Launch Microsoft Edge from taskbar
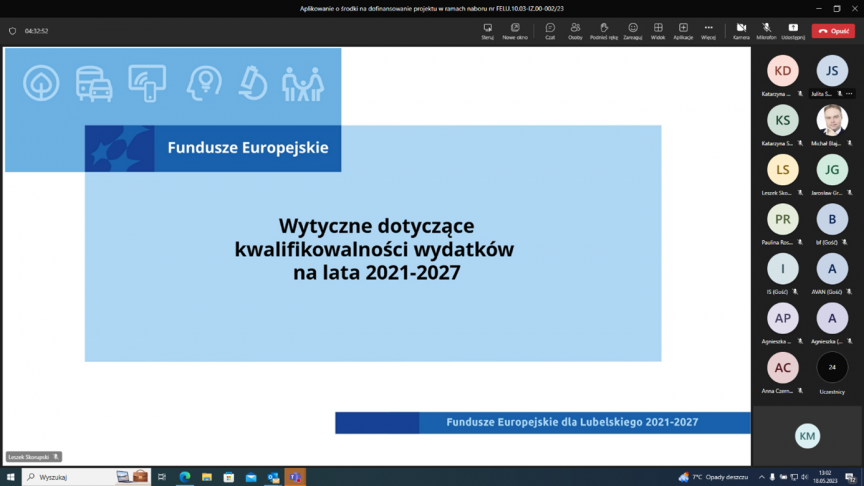The image size is (864, 486). point(185,477)
